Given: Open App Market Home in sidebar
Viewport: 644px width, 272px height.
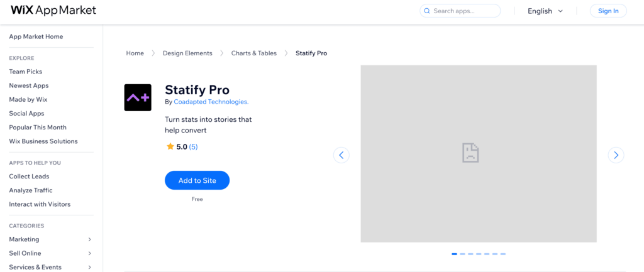Looking at the screenshot, I should click(36, 36).
